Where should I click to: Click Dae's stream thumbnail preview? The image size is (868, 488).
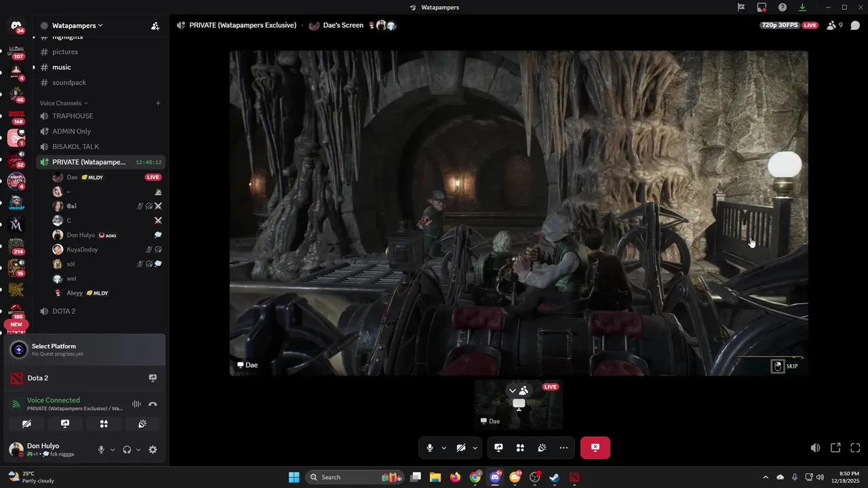[518, 405]
